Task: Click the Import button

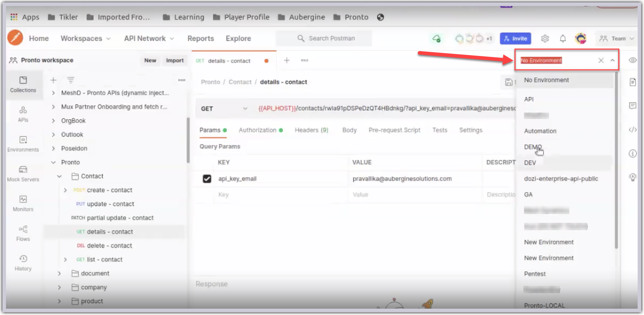Action: (x=175, y=61)
